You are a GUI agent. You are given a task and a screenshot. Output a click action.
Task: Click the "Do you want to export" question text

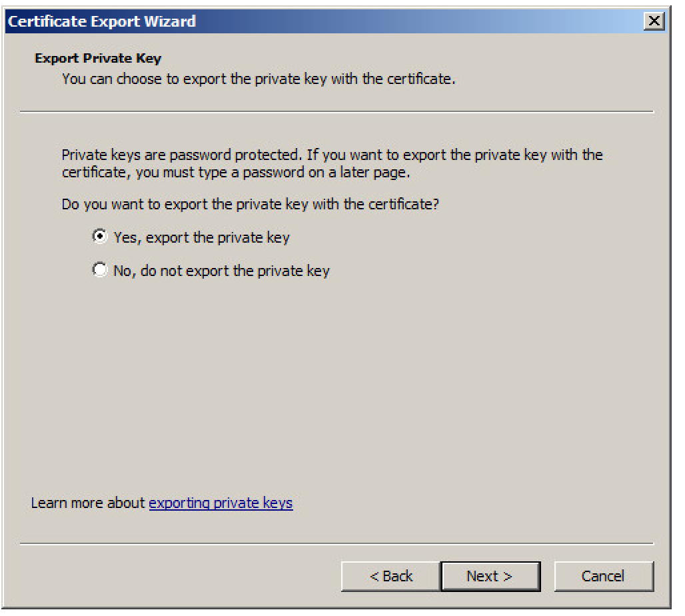point(250,203)
